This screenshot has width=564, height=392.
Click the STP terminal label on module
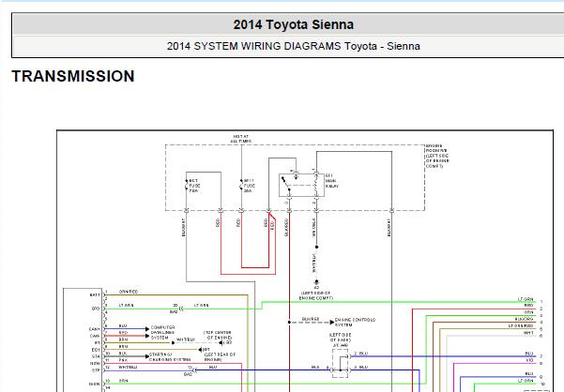click(x=96, y=370)
